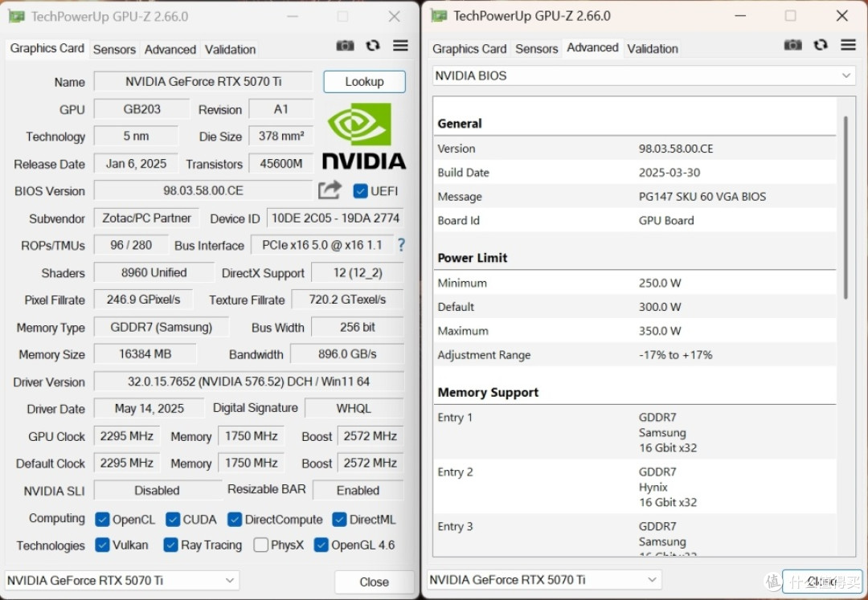
Task: Open GPU selector dropdown in left window
Action: 122,581
